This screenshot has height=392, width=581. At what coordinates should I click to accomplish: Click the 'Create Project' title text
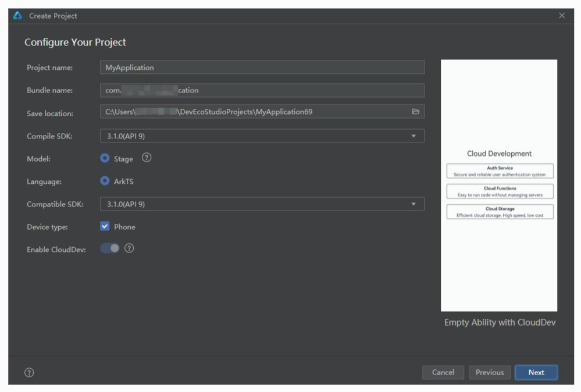pyautogui.click(x=53, y=16)
